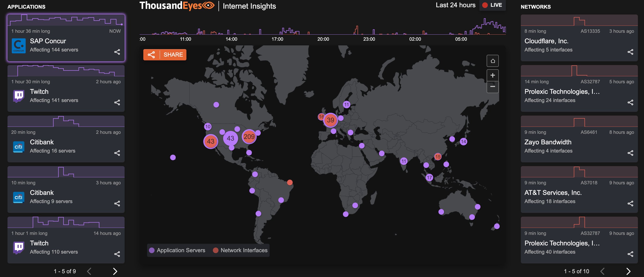The height and width of the screenshot is (277, 644).
Task: Click the SAP Concur logo icon
Action: click(19, 46)
